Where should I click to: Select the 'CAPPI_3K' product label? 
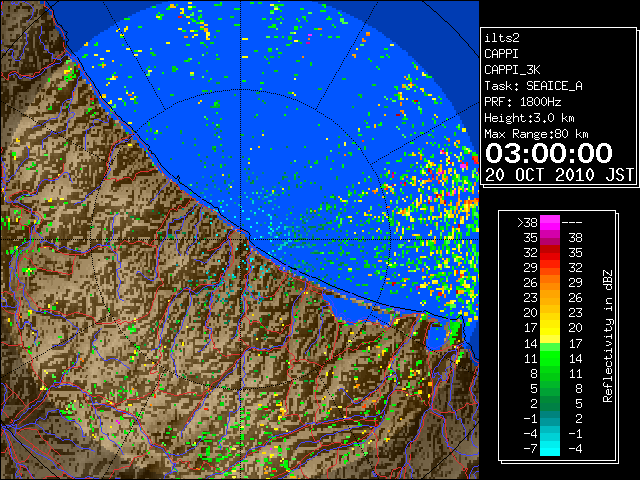pos(512,70)
